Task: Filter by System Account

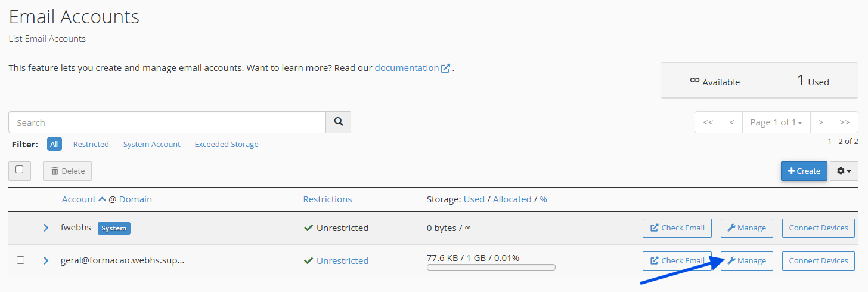Action: pyautogui.click(x=151, y=144)
